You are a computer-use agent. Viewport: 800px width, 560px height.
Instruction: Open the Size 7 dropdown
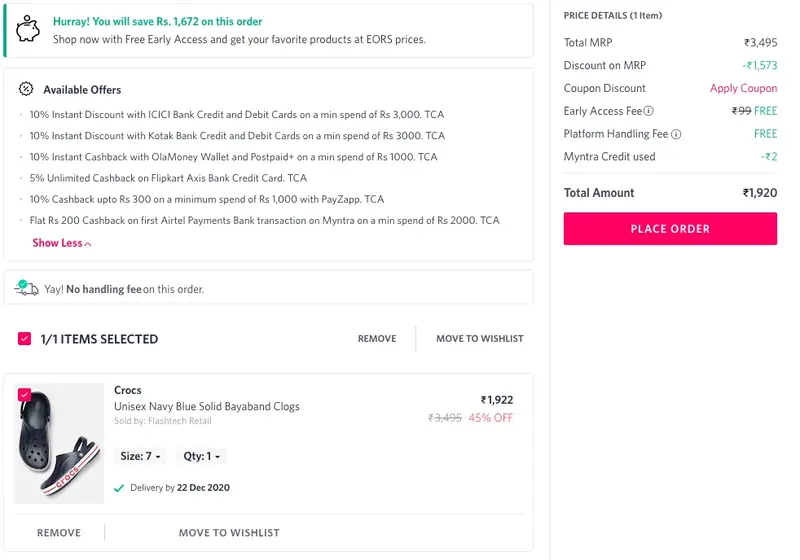tap(140, 456)
